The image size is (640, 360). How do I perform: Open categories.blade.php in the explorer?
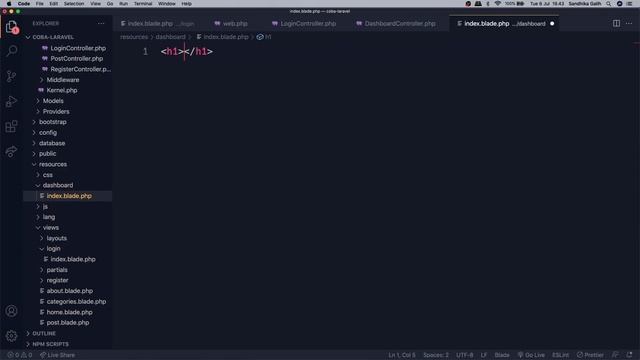pyautogui.click(x=76, y=302)
